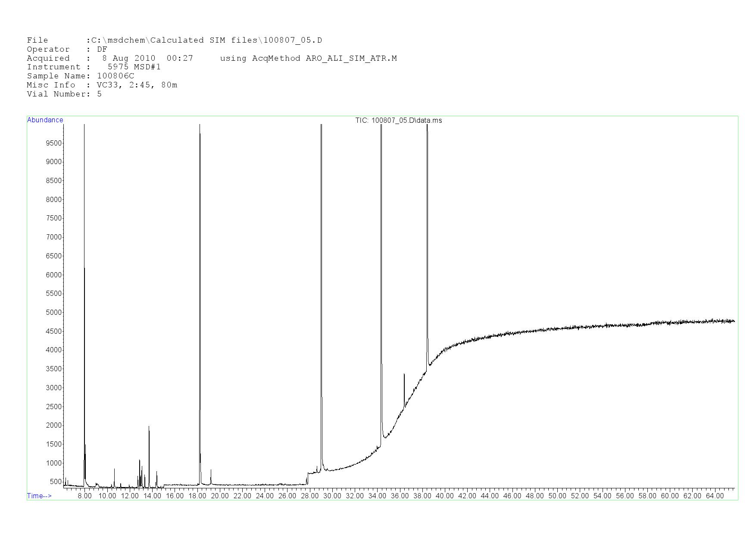Select the Misc Info VC33 line
756x534 pixels.
(102, 85)
